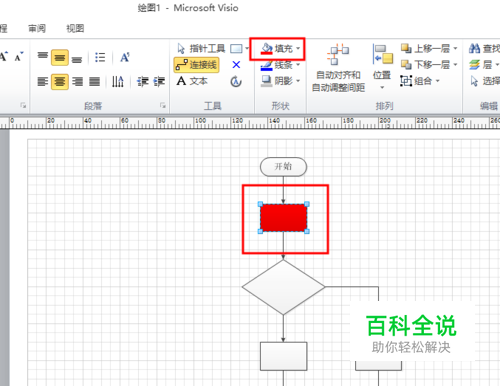Open the View (视图) ribbon tab
The image size is (500, 386).
(x=75, y=29)
